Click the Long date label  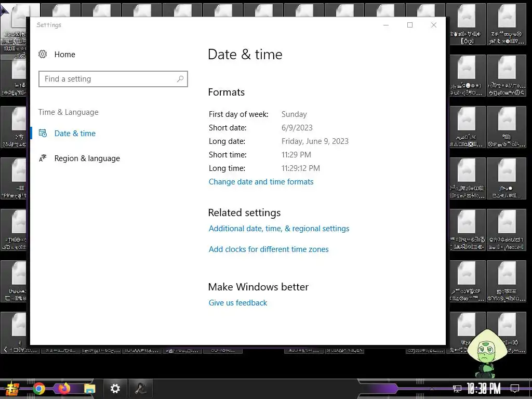tap(227, 141)
